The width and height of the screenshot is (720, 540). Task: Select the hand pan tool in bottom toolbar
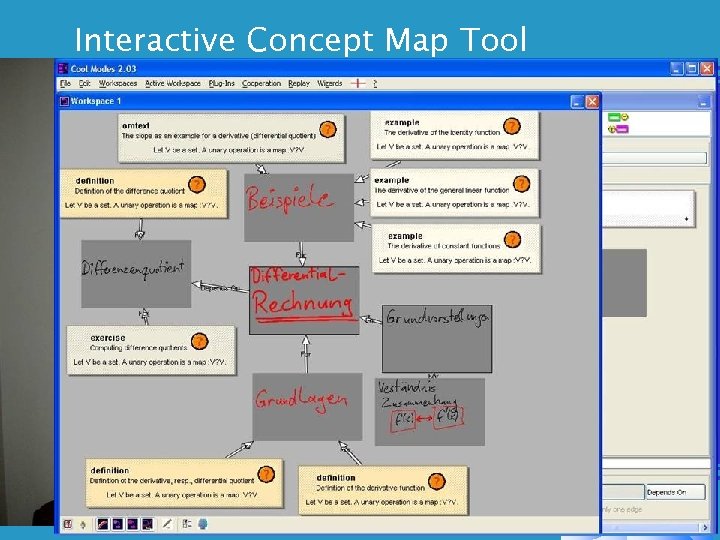tap(83, 524)
